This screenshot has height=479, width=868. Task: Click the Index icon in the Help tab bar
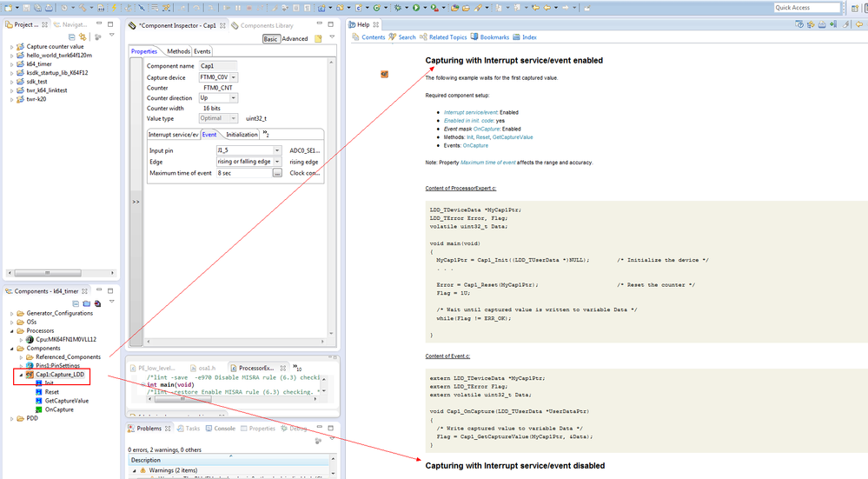point(516,37)
